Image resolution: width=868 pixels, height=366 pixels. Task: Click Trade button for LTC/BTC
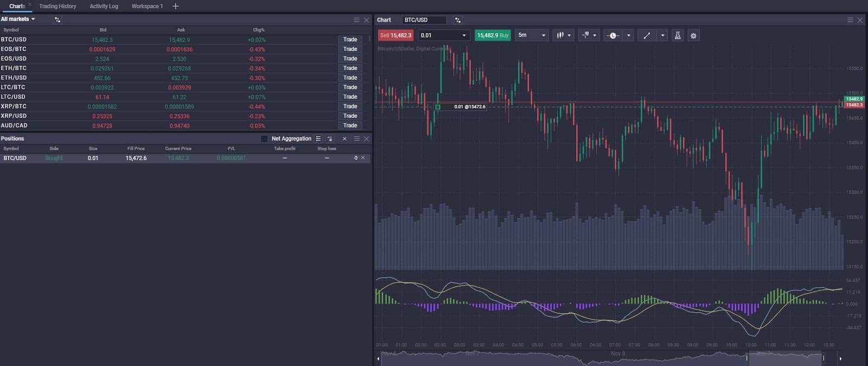point(350,87)
